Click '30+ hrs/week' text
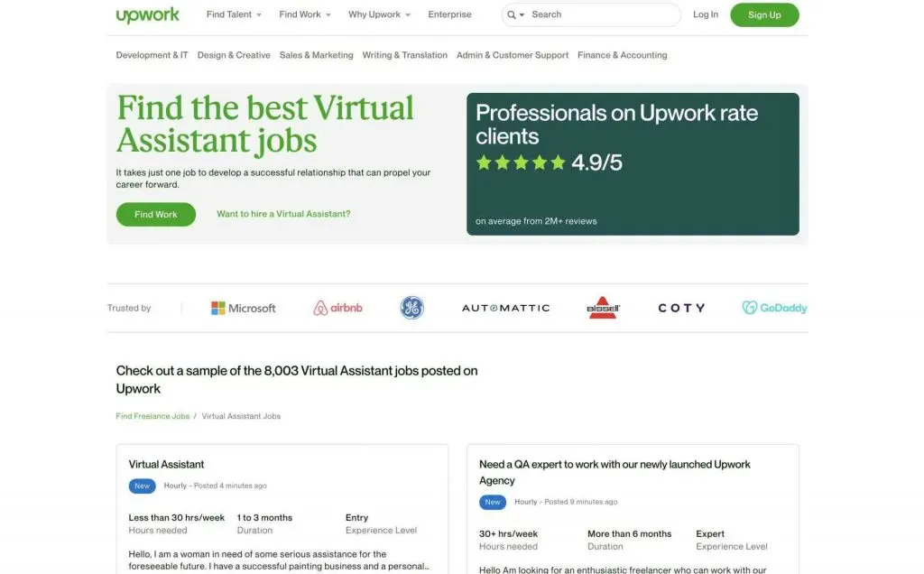 point(508,533)
